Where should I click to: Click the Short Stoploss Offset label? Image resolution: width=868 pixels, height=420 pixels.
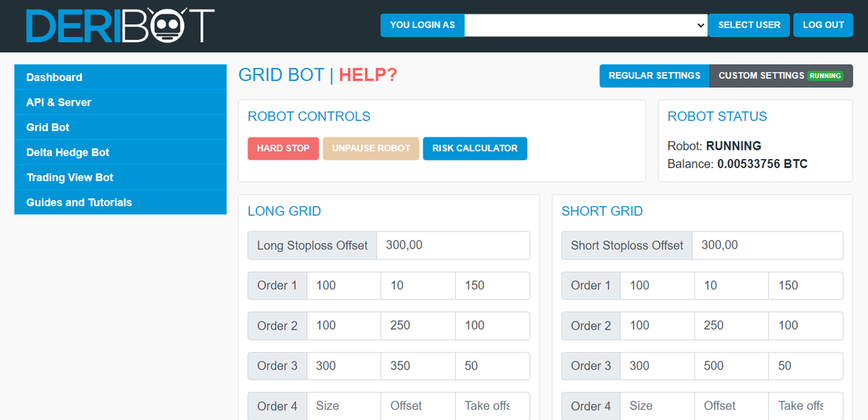click(627, 245)
